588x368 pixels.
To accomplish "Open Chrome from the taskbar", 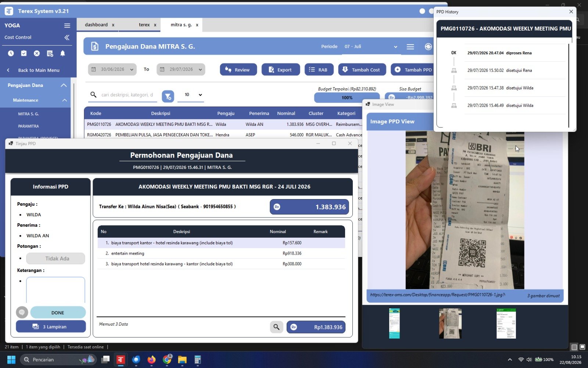I will click(x=167, y=360).
